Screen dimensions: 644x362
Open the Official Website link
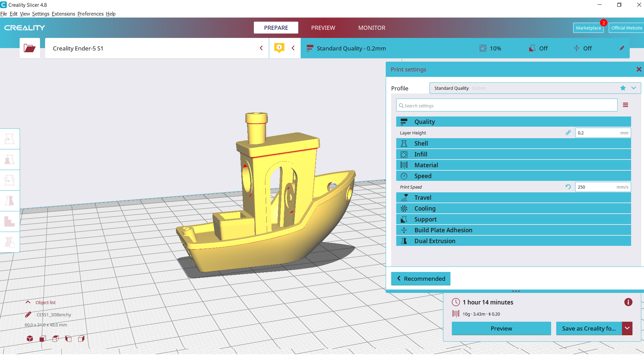click(x=627, y=28)
